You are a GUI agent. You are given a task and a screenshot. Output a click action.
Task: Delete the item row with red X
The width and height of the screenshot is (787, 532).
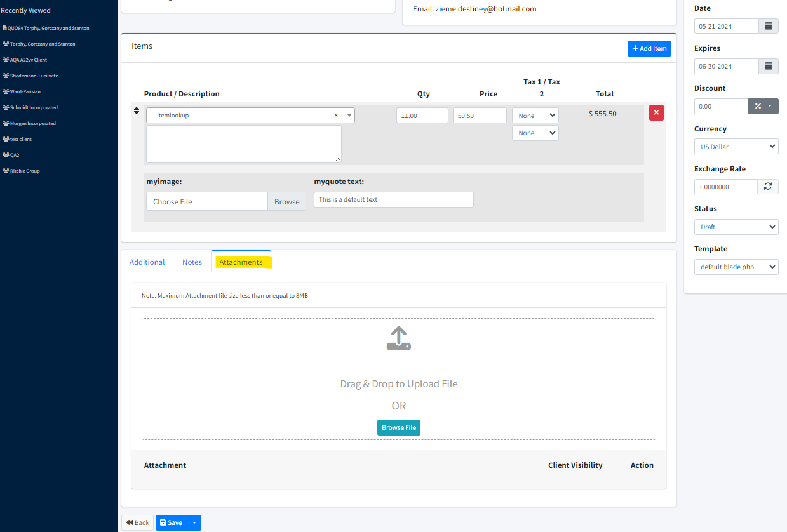656,113
